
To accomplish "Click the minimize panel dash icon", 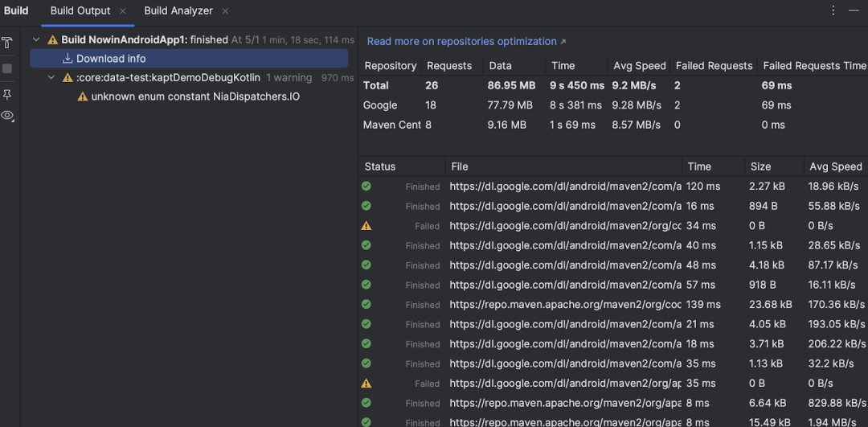I will tap(853, 10).
